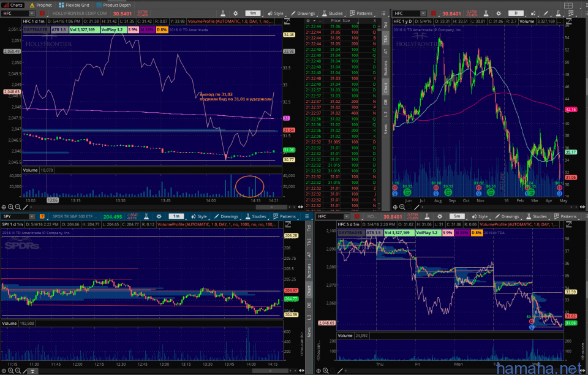Open Studies in the top-left HFC chart toolbar
Screen dimensions: 588x375
pyautogui.click(x=332, y=13)
